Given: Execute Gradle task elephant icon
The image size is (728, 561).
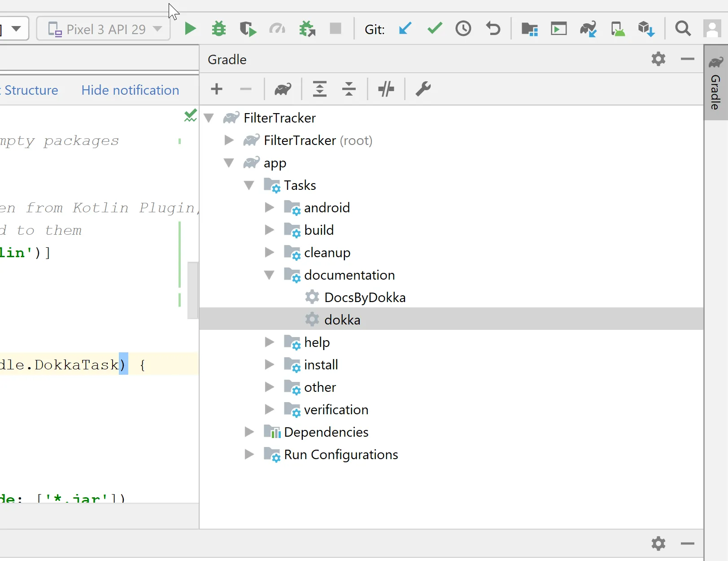Looking at the screenshot, I should [x=283, y=89].
